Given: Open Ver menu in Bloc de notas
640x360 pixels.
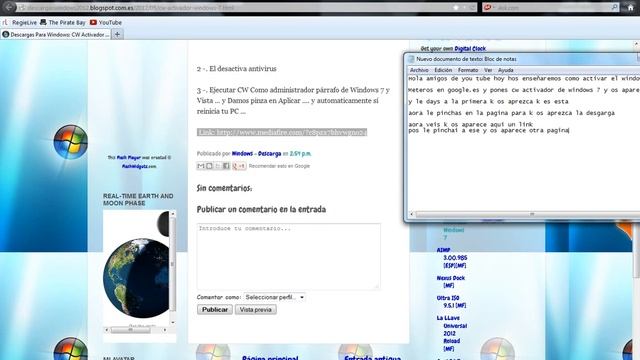Looking at the screenshot, I should (x=488, y=70).
